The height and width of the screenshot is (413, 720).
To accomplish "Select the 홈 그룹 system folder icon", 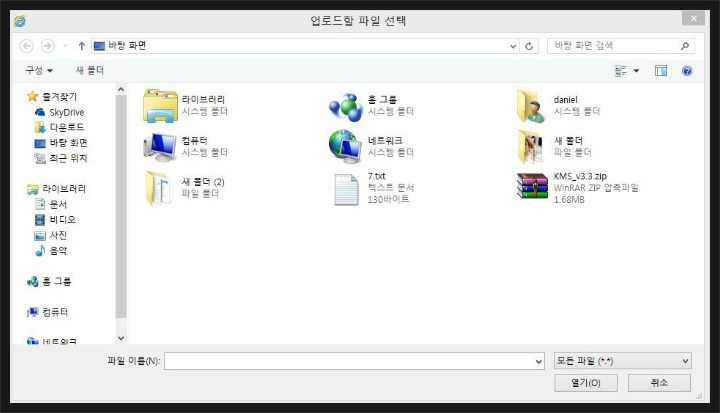I will tap(346, 107).
